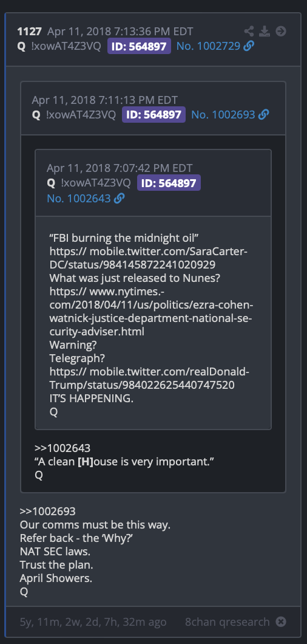Open post link No. 1002693
Image resolution: width=307 pixels, height=644 pixels.
pos(223,115)
